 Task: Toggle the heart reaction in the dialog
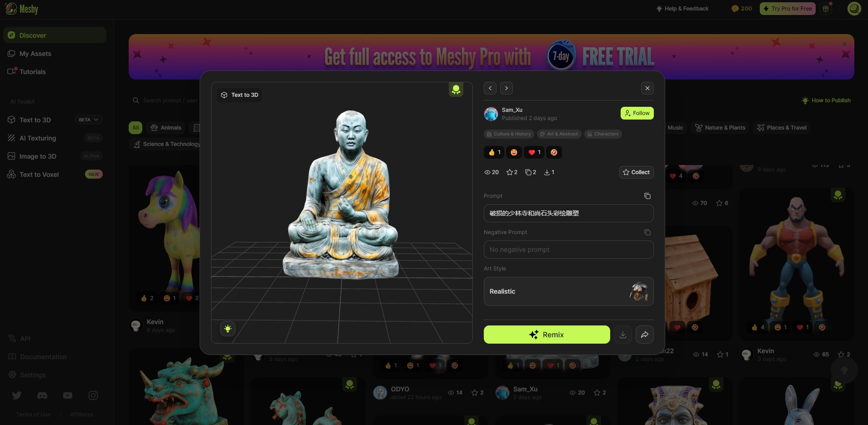534,152
